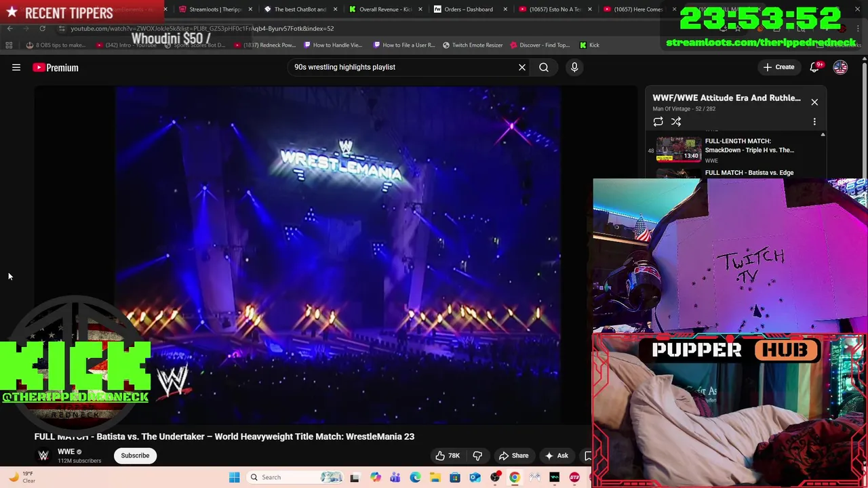Switch to Streamloots browser tab
The image size is (868, 488).
215,9
